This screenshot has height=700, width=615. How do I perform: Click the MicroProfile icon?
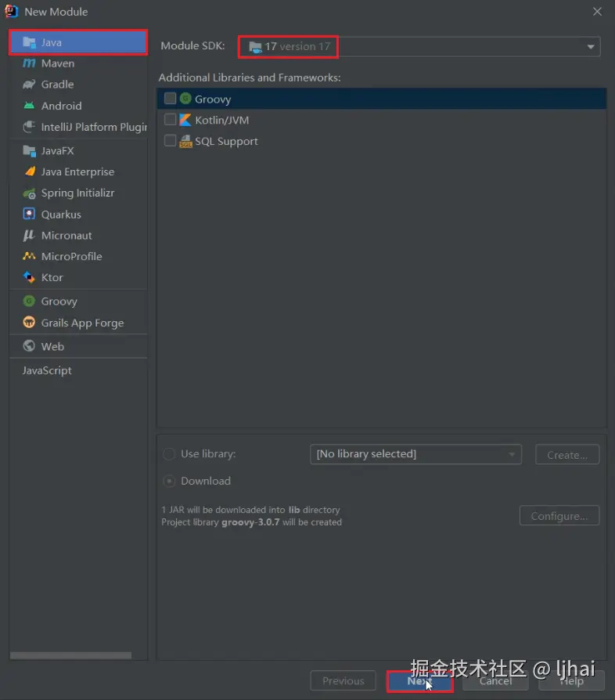coord(29,256)
